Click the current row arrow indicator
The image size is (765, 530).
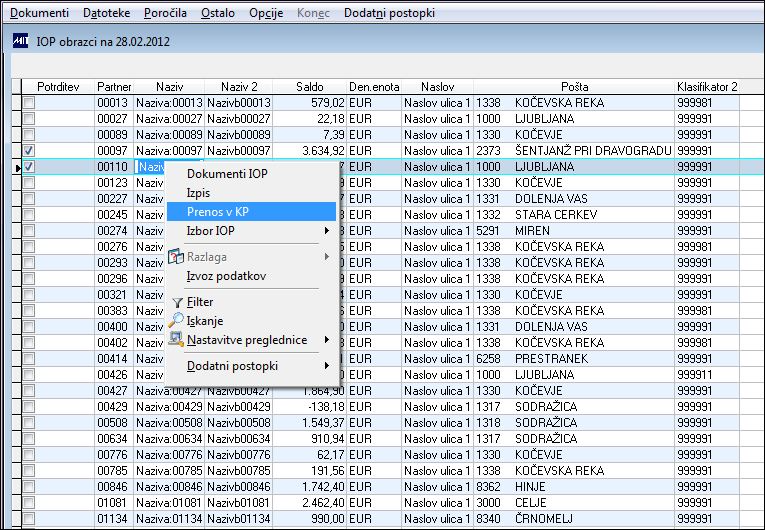coord(18,167)
